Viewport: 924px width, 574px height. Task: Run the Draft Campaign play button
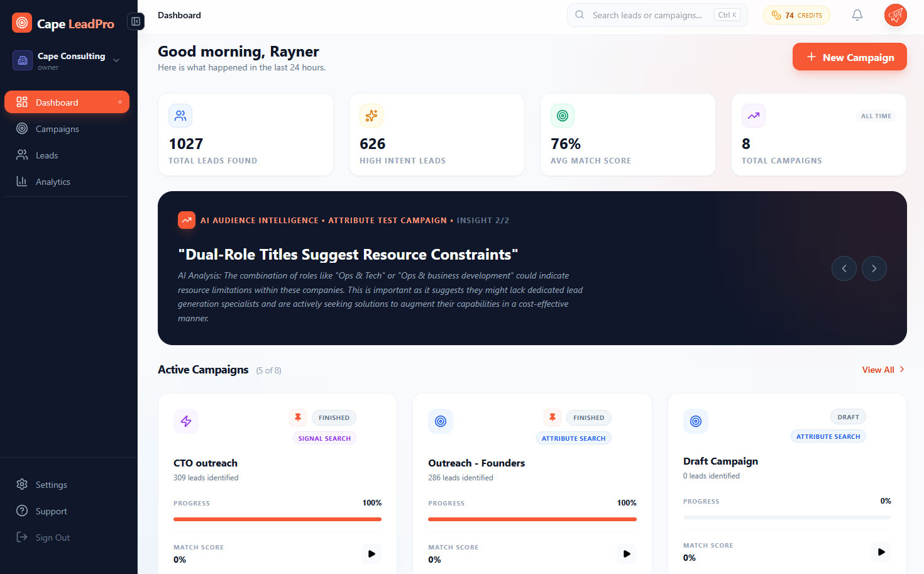click(881, 552)
